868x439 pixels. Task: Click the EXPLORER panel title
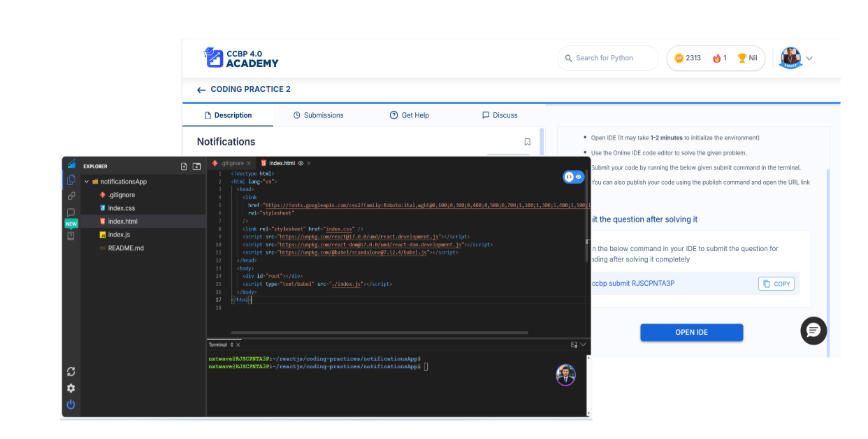tap(95, 166)
